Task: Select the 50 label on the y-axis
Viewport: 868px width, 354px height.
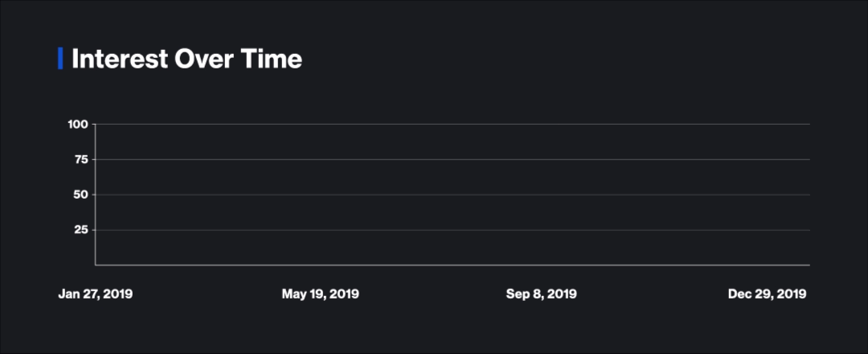Action: 81,195
